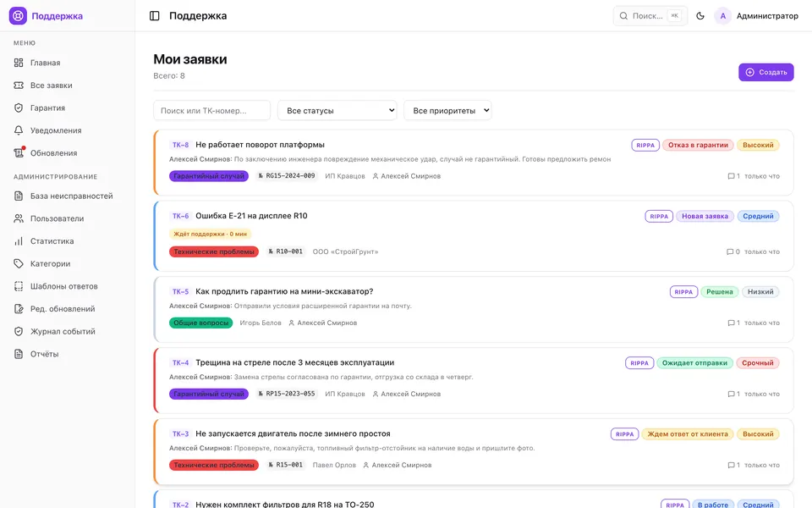Click the Уведомления bell icon

(x=19, y=130)
